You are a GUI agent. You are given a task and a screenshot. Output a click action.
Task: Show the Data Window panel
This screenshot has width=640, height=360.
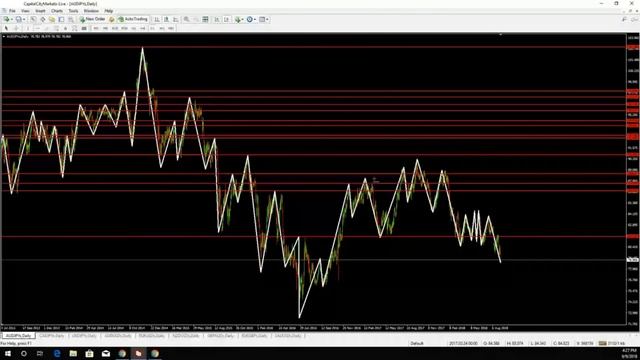(x=42, y=19)
